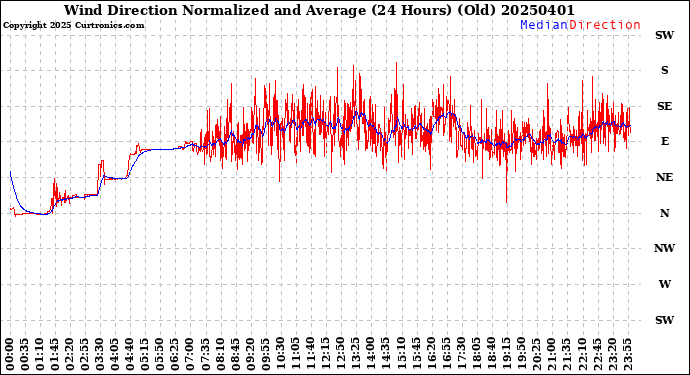Click the chart title text
The height and width of the screenshot is (375, 690).
tap(319, 10)
